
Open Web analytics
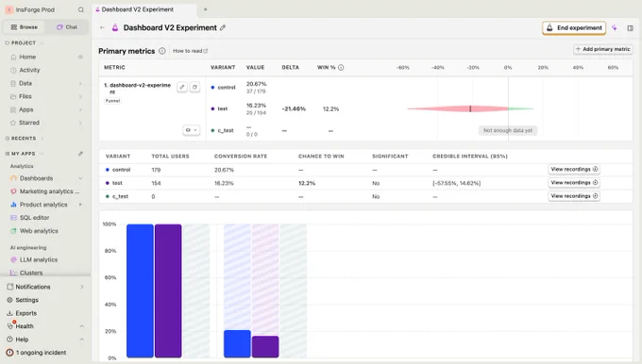39,231
